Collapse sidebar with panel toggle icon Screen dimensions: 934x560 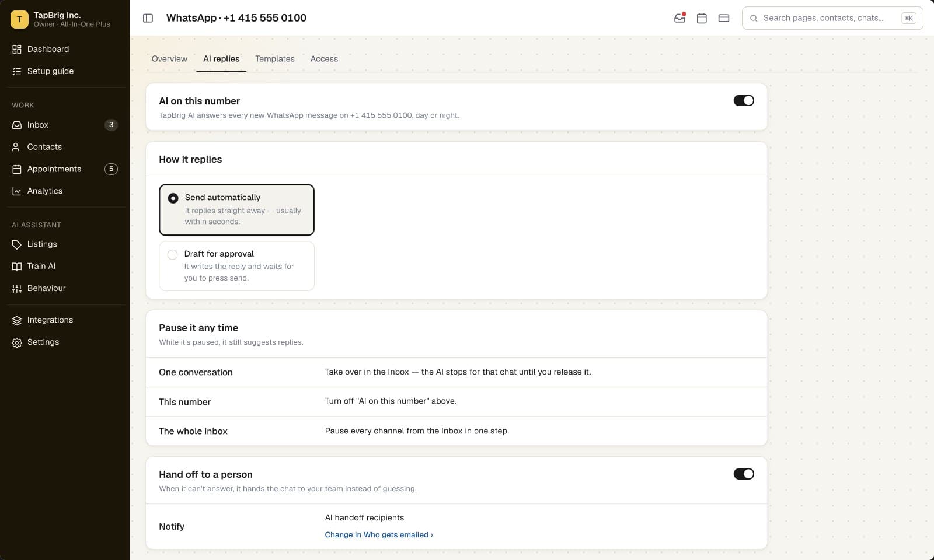coord(148,18)
